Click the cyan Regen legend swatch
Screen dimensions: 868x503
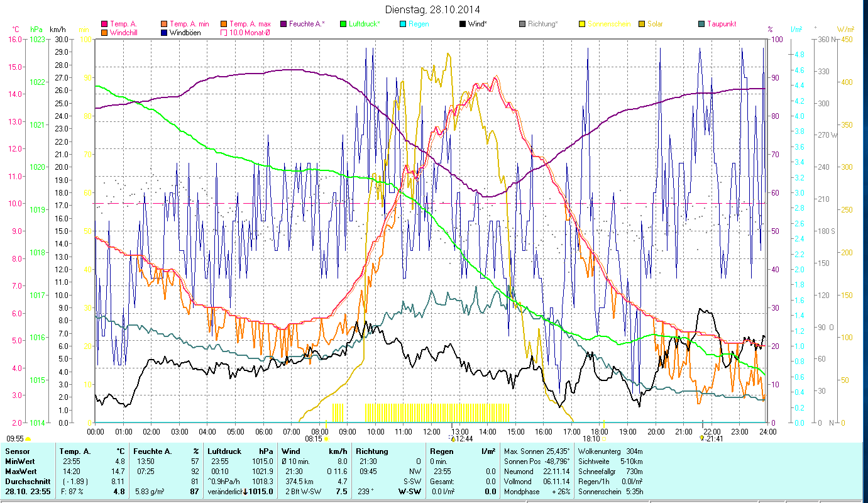pyautogui.click(x=402, y=24)
